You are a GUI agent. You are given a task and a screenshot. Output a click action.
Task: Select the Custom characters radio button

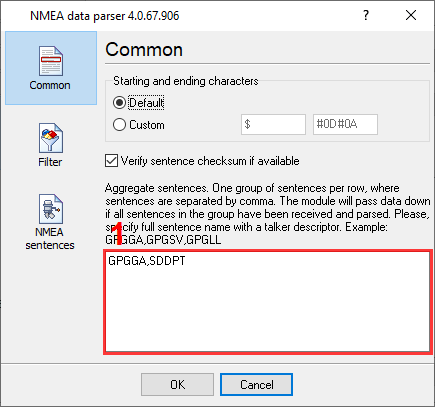click(119, 125)
